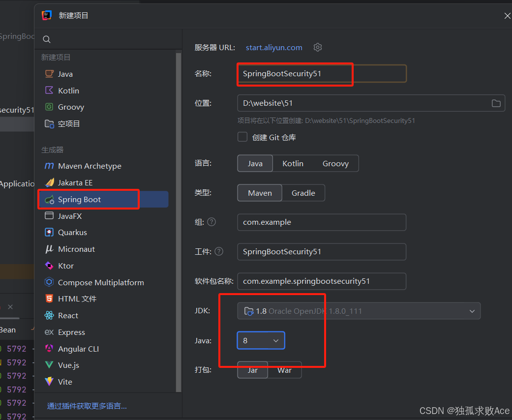Select the Groovy project type icon
The width and height of the screenshot is (512, 420).
click(49, 107)
